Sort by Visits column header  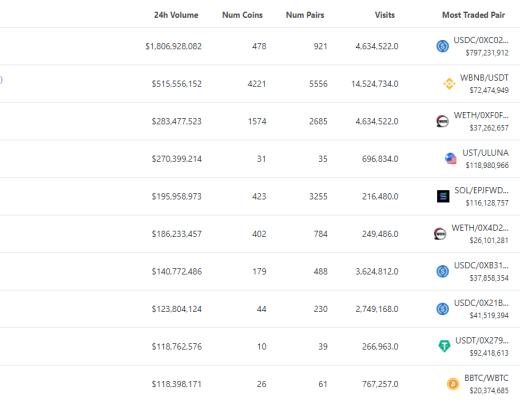point(385,15)
